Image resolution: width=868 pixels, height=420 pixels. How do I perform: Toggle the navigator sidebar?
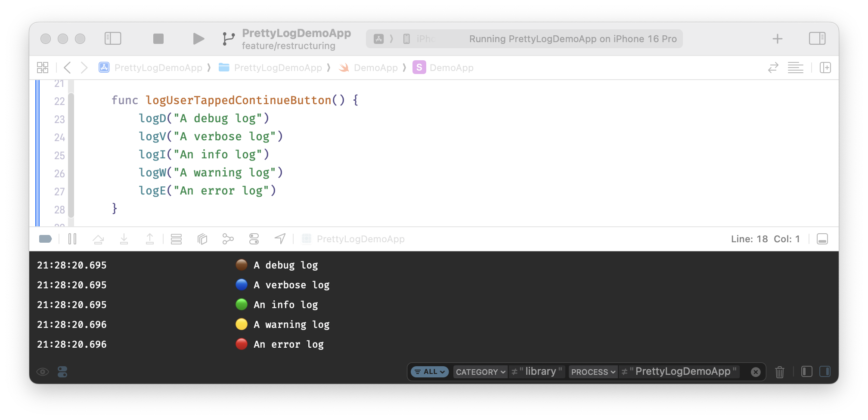click(x=113, y=39)
